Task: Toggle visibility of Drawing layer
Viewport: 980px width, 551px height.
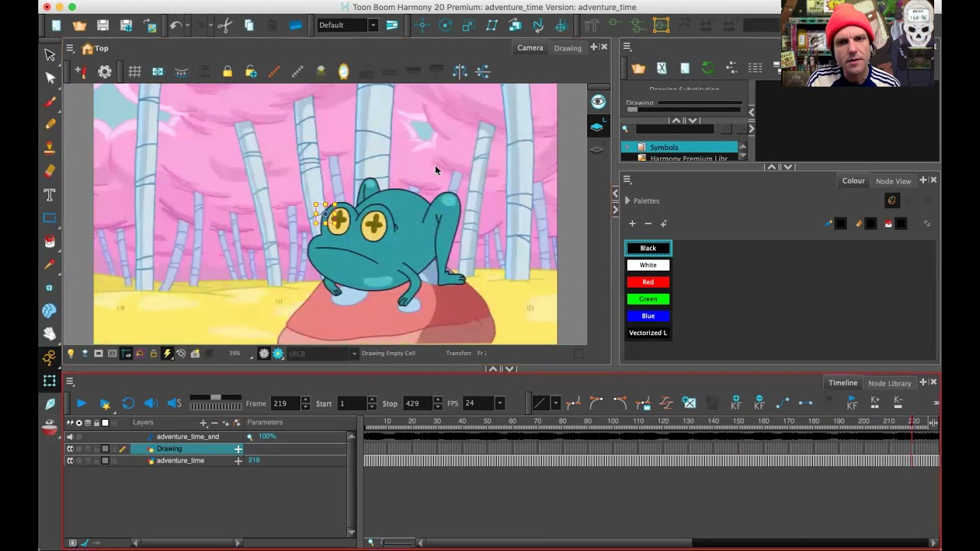Action: (x=70, y=449)
